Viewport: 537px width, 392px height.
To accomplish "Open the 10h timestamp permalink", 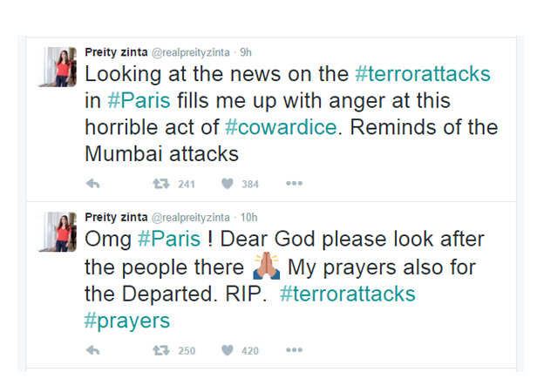I will [x=248, y=218].
